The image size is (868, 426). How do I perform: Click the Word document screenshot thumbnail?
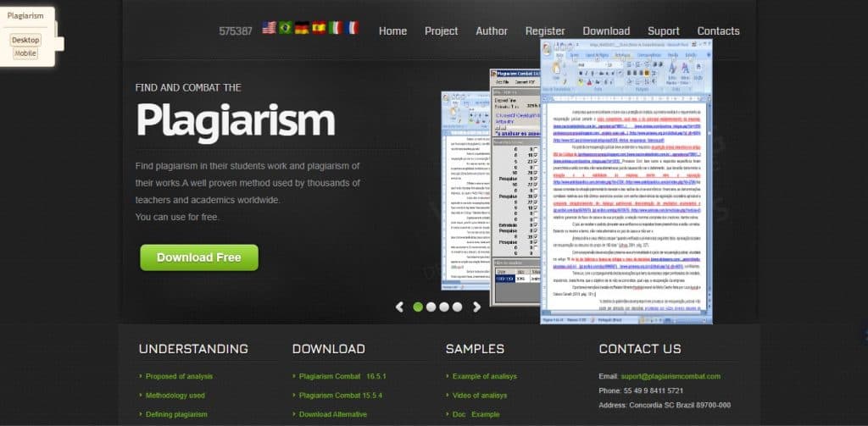626,181
